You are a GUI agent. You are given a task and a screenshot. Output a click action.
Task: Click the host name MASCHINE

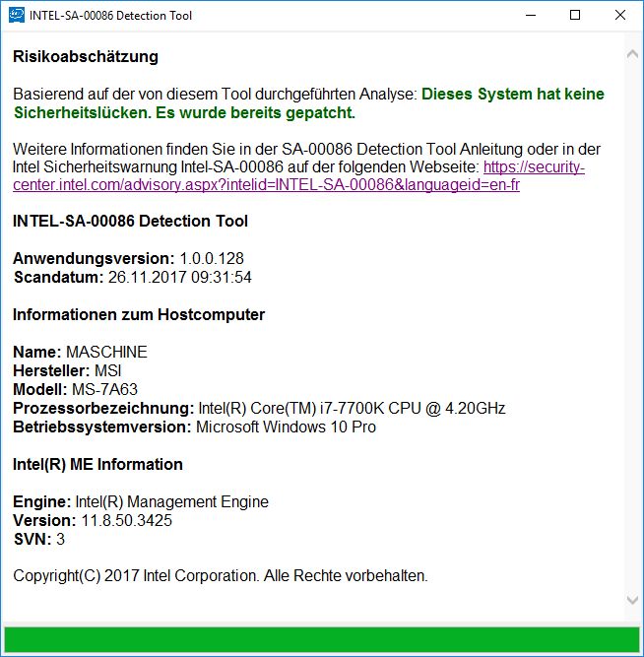[107, 352]
